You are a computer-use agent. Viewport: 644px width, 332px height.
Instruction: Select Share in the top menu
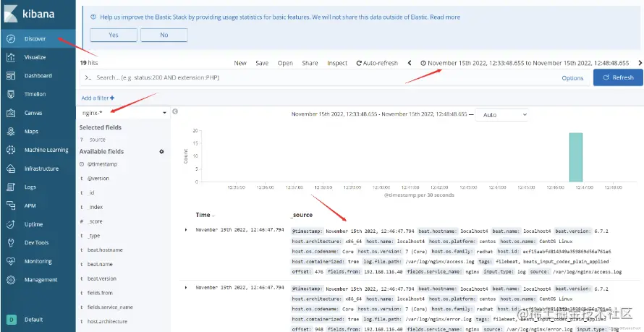(x=310, y=63)
